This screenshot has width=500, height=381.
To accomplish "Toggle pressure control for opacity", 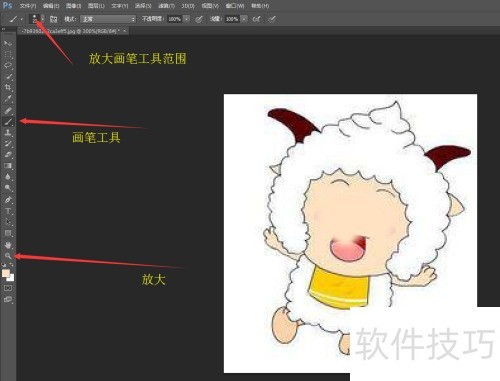I will 199,19.
